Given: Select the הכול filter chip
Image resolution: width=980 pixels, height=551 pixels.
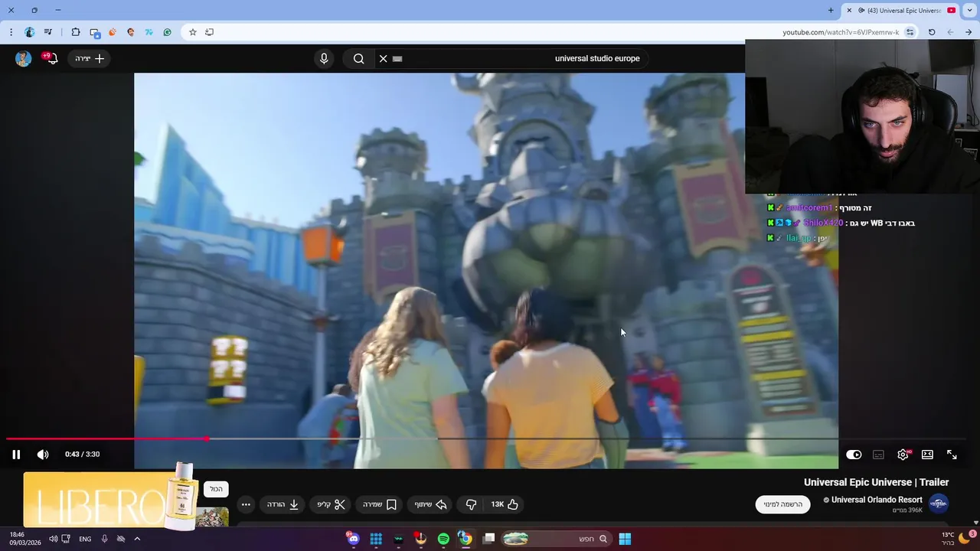Looking at the screenshot, I should pos(217,489).
